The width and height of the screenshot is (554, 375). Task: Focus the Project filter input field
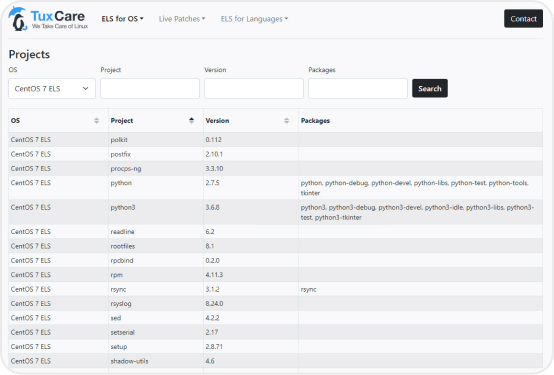click(x=150, y=88)
